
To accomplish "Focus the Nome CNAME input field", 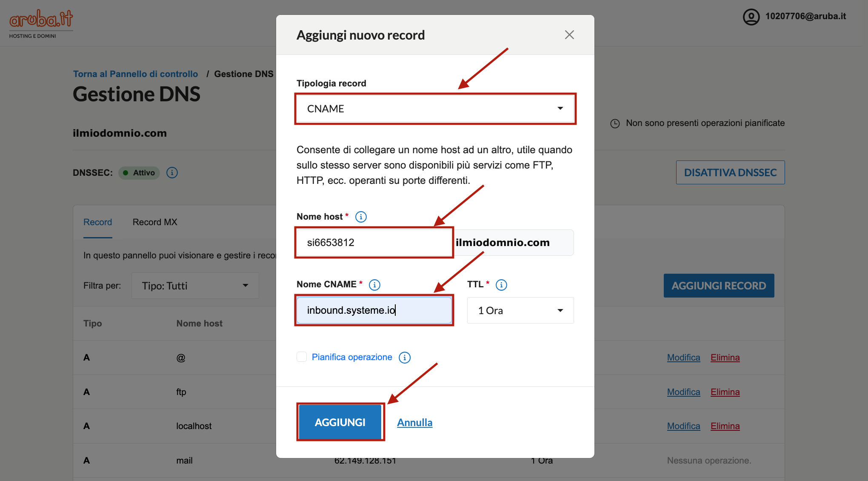I will coord(374,310).
